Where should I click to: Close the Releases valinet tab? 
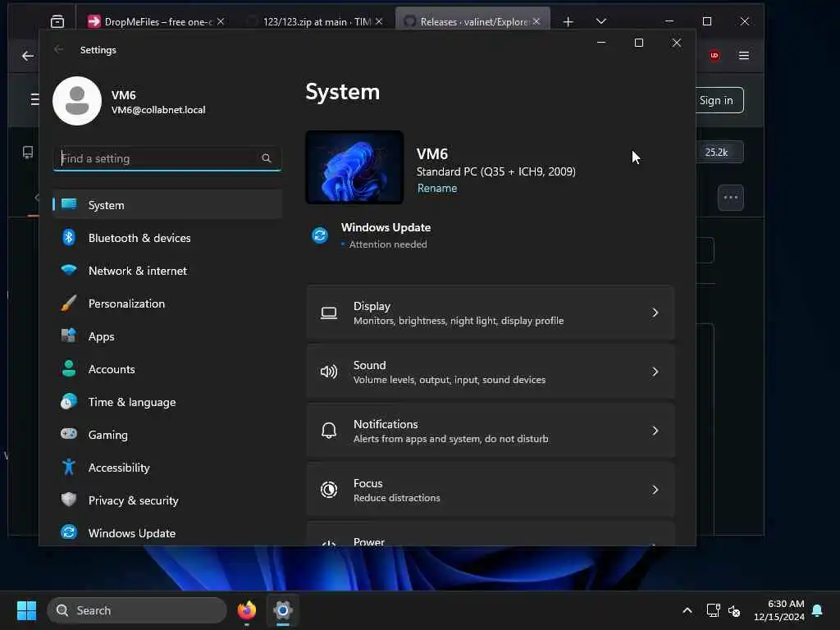(536, 21)
